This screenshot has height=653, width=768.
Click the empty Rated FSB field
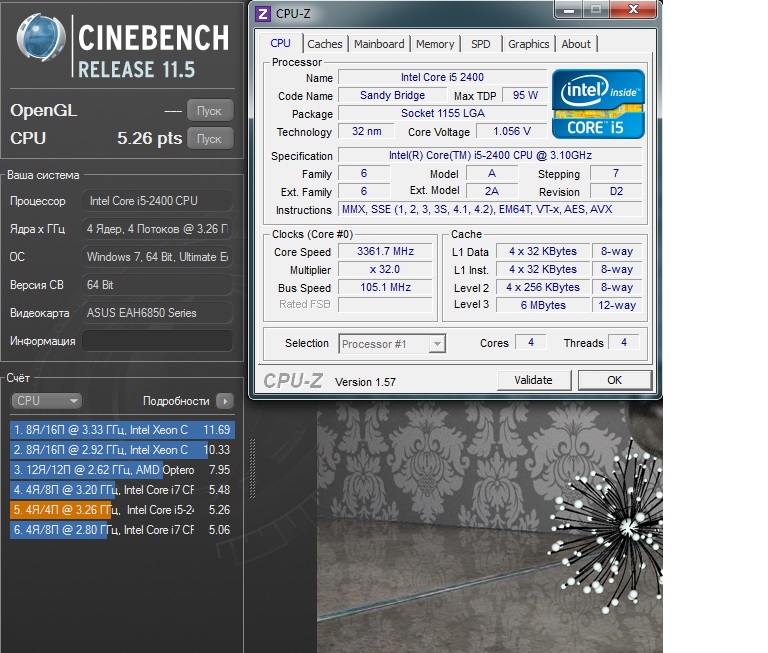pyautogui.click(x=385, y=305)
